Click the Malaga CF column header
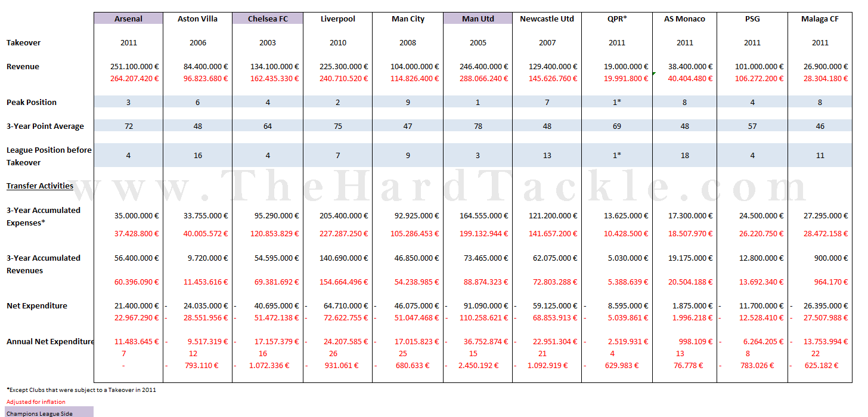Screen dimensions: 868x417 (x=820, y=18)
